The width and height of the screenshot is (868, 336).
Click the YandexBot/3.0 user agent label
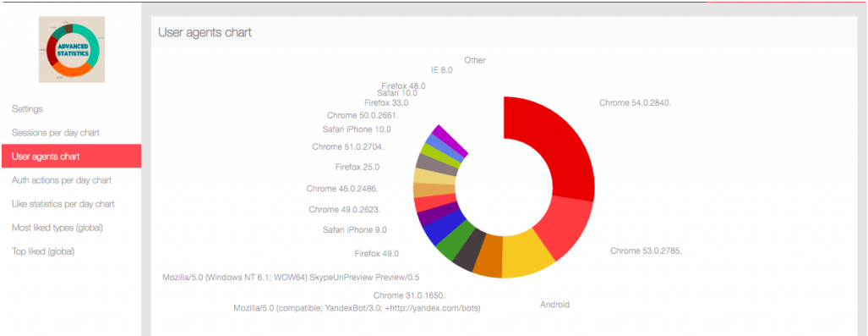coord(357,308)
